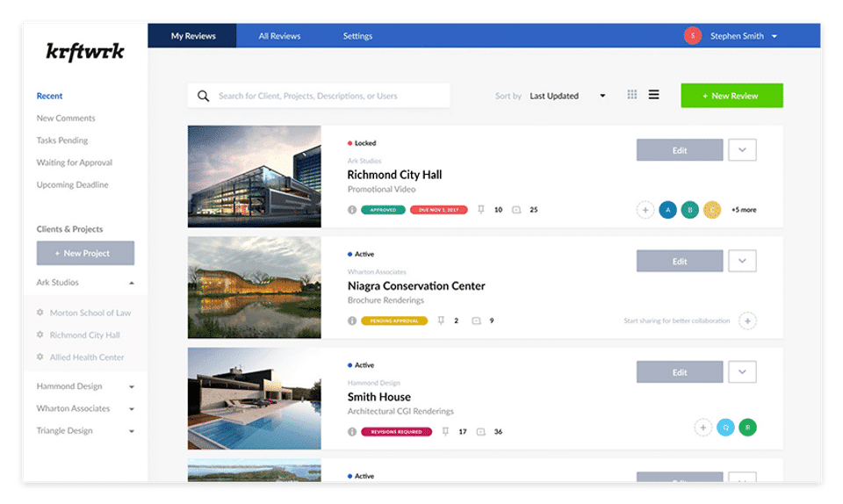This screenshot has height=504, width=843.
Task: Click Stephen Smith's red profile avatar
Action: point(693,35)
